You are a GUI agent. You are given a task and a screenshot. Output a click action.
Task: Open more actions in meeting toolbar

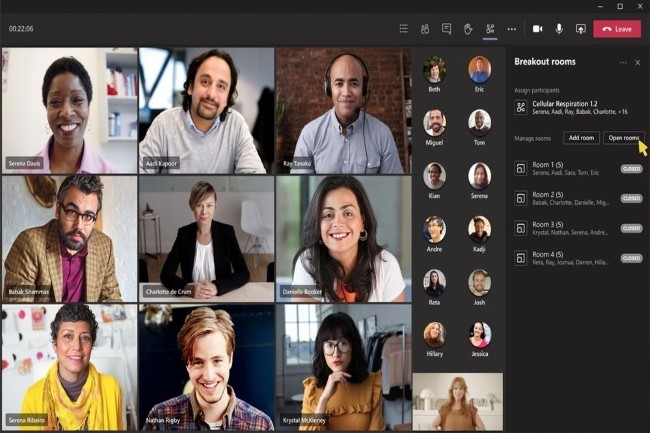point(512,29)
